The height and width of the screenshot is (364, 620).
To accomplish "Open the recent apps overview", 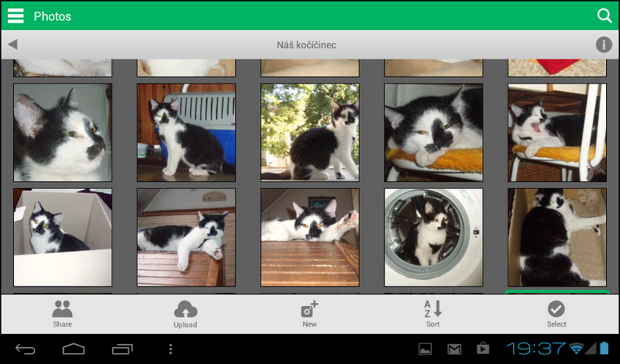I will (x=122, y=349).
